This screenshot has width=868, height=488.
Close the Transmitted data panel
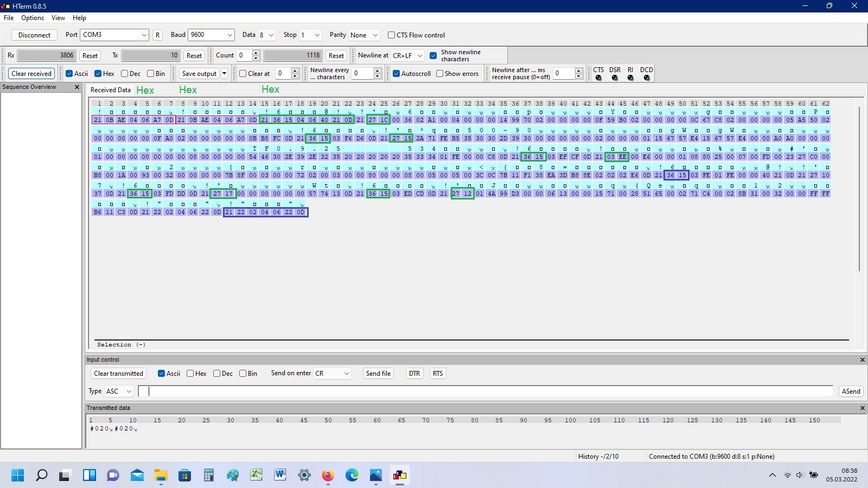pyautogui.click(x=863, y=408)
